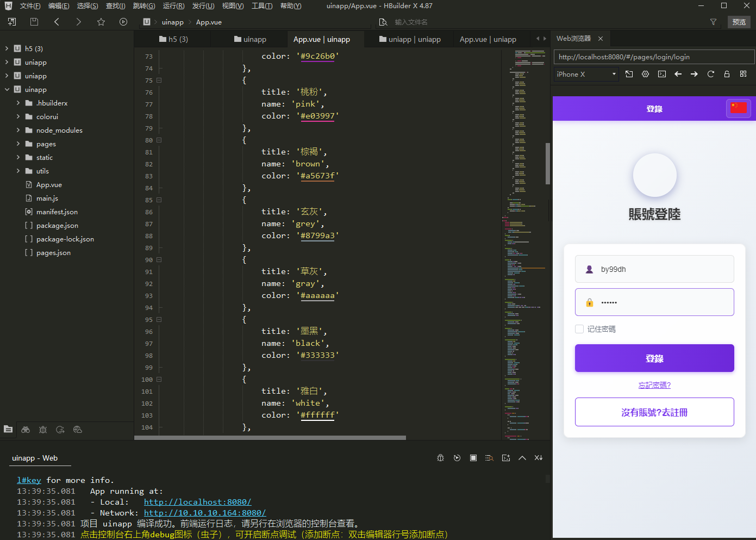Click the purple 登錄 login button
756x540 pixels.
tap(654, 358)
